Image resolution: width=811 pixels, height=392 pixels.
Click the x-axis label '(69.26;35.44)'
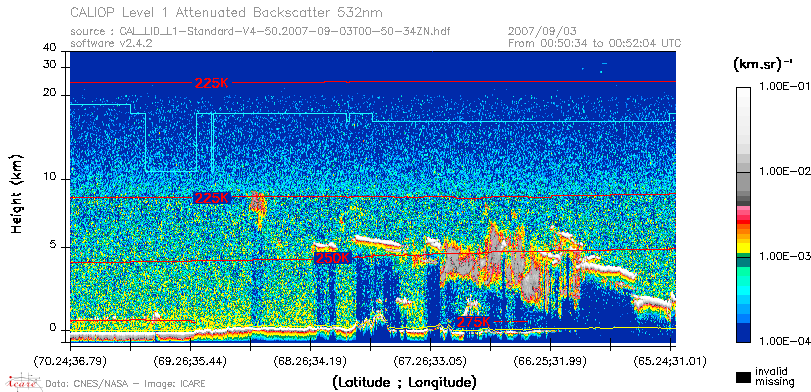pyautogui.click(x=190, y=360)
